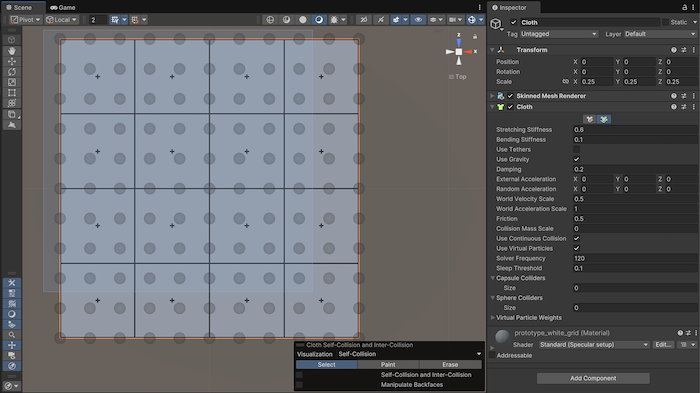Switch to the Game tab

(63, 7)
